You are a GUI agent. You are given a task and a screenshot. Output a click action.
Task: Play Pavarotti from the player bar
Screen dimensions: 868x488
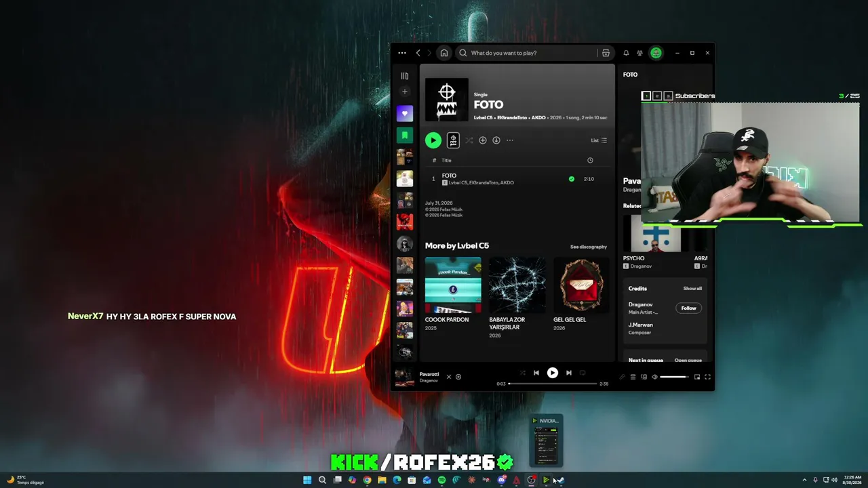[553, 373]
